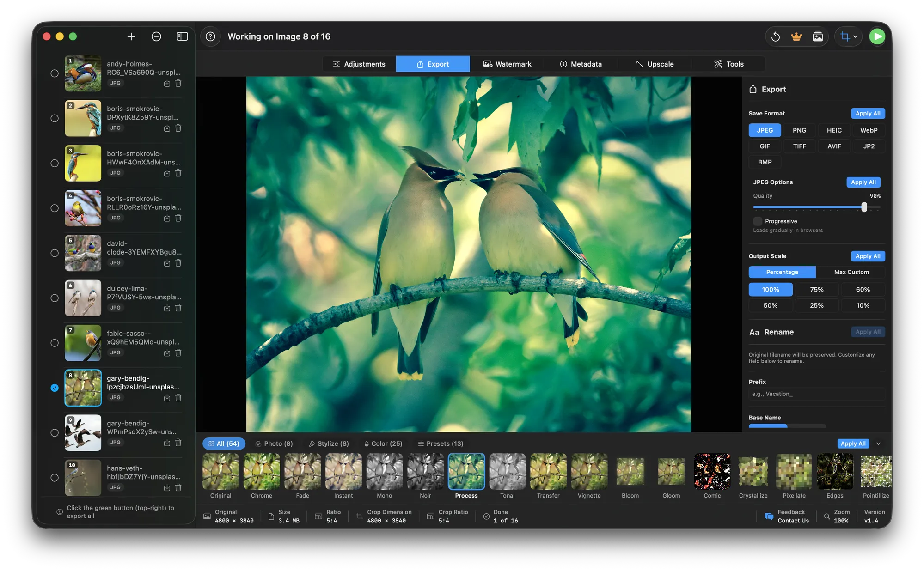The height and width of the screenshot is (571, 924).
Task: Switch to the Watermark tab
Action: (507, 64)
